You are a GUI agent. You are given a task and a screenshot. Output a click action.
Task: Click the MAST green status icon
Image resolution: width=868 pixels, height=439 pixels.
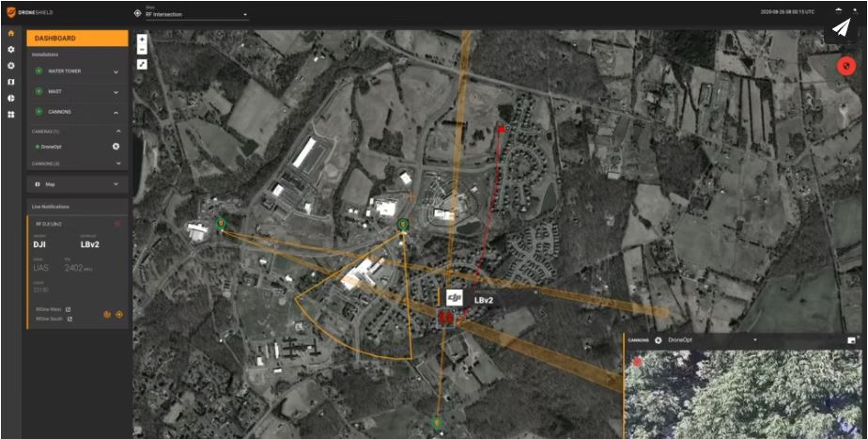click(39, 91)
